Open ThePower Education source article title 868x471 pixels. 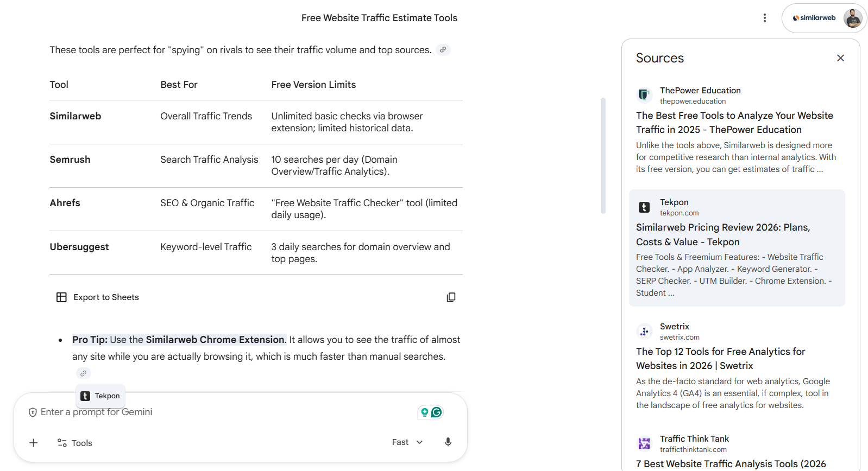(734, 123)
